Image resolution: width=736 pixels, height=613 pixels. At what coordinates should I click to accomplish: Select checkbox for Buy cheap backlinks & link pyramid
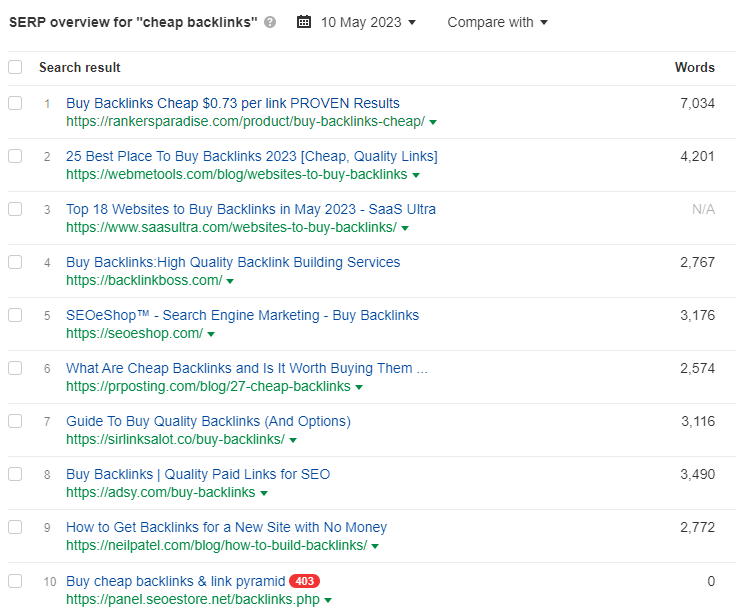point(15,581)
